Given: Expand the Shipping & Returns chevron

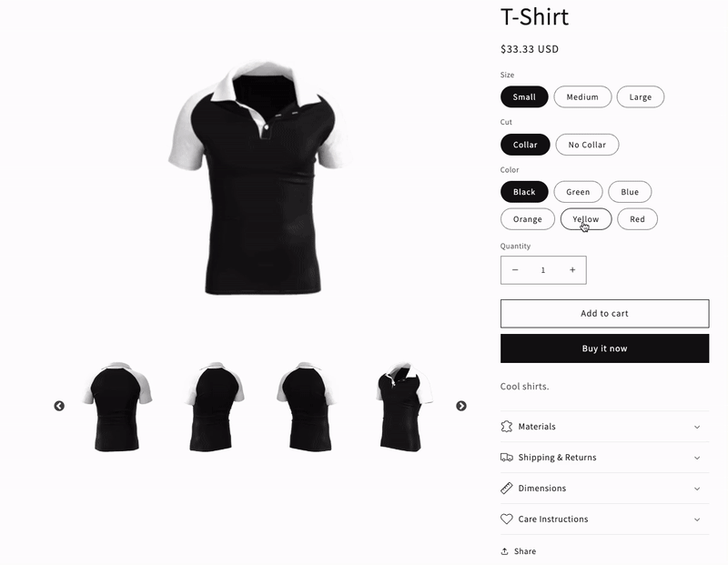Looking at the screenshot, I should 697,458.
